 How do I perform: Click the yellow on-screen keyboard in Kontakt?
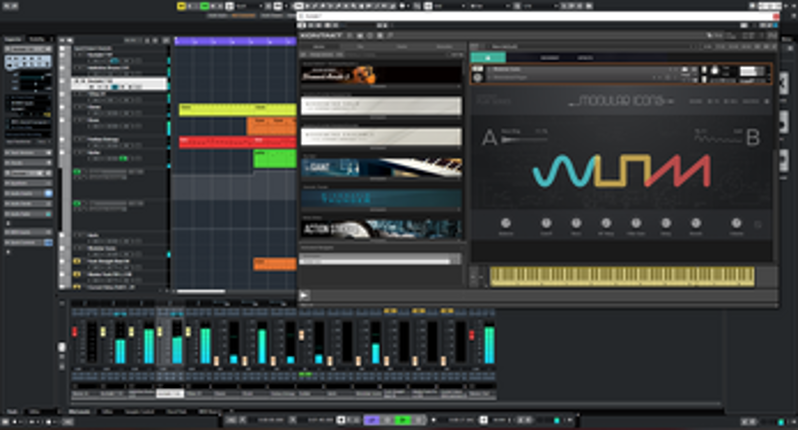(622, 277)
